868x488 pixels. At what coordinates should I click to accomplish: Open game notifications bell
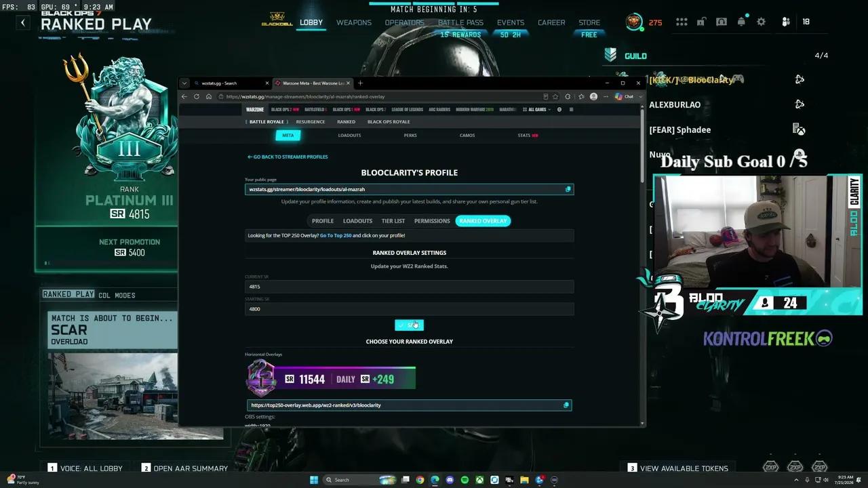coord(741,22)
